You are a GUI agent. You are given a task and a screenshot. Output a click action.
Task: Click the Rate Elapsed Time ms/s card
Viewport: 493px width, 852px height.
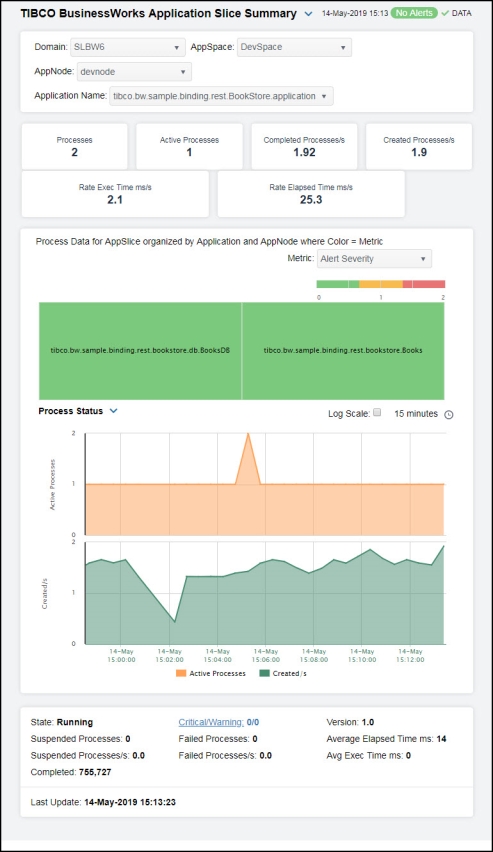311,193
